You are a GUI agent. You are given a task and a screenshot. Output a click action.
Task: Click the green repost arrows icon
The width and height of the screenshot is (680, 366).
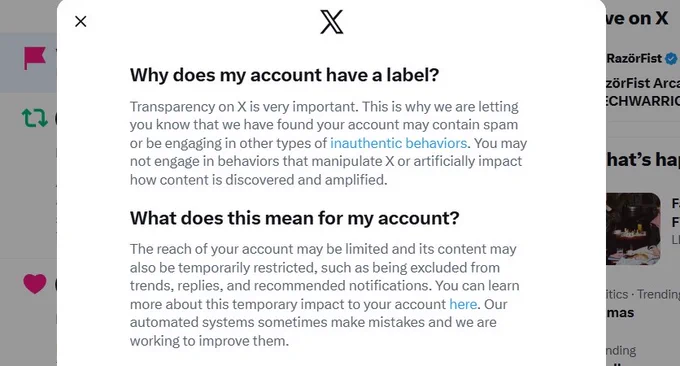35,118
